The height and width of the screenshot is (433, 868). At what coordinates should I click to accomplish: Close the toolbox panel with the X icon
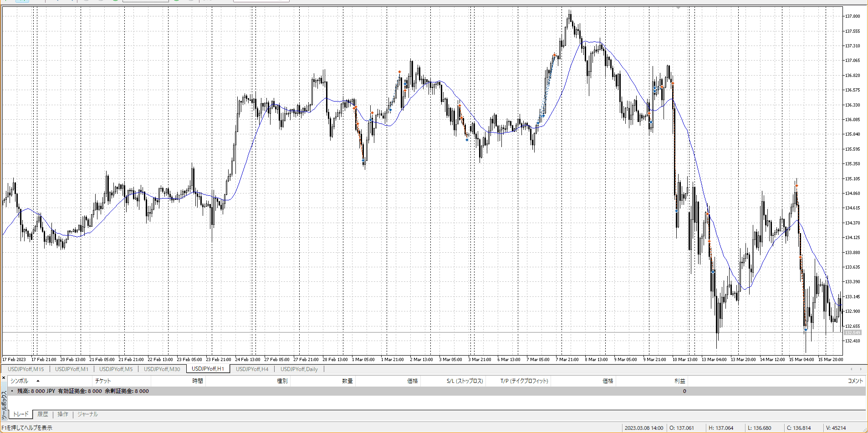tap(4, 377)
